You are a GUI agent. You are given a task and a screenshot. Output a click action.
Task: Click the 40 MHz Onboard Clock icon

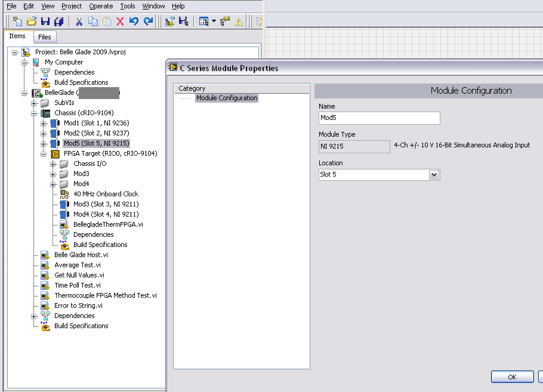[64, 194]
